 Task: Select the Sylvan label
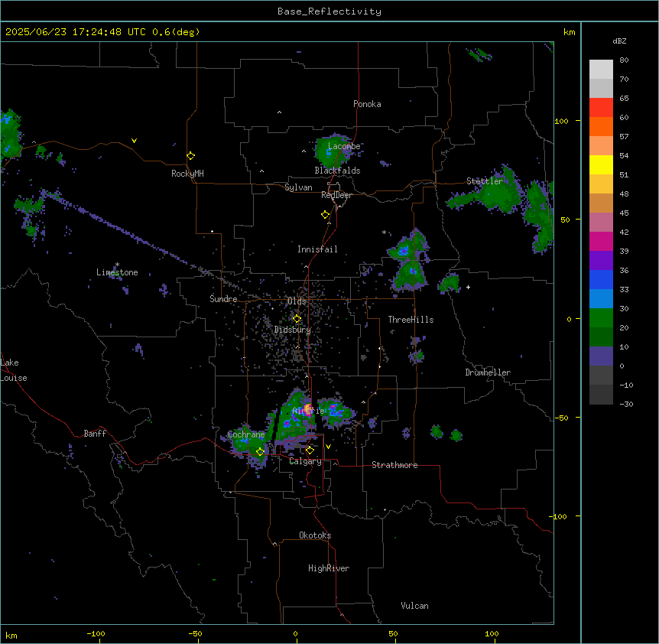tap(298, 187)
